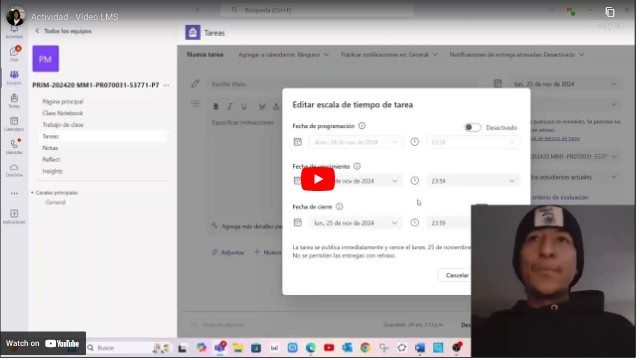Play the YouTube video with the red play button
640x360 pixels.
pos(318,179)
